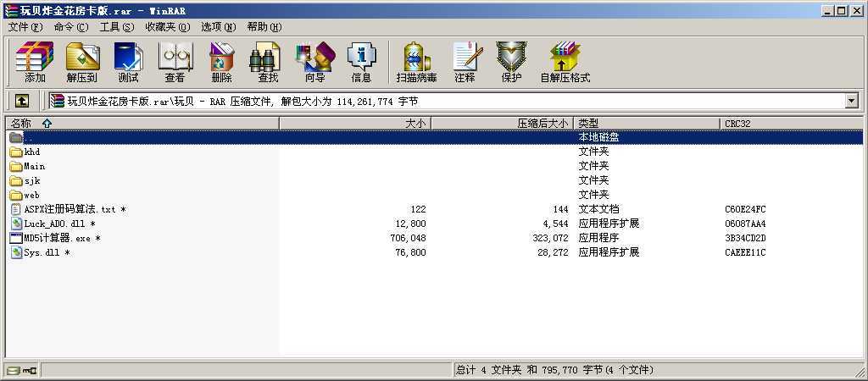Sort by the 压缩后大小 column header
Image resolution: width=868 pixels, height=381 pixels.
(x=502, y=124)
